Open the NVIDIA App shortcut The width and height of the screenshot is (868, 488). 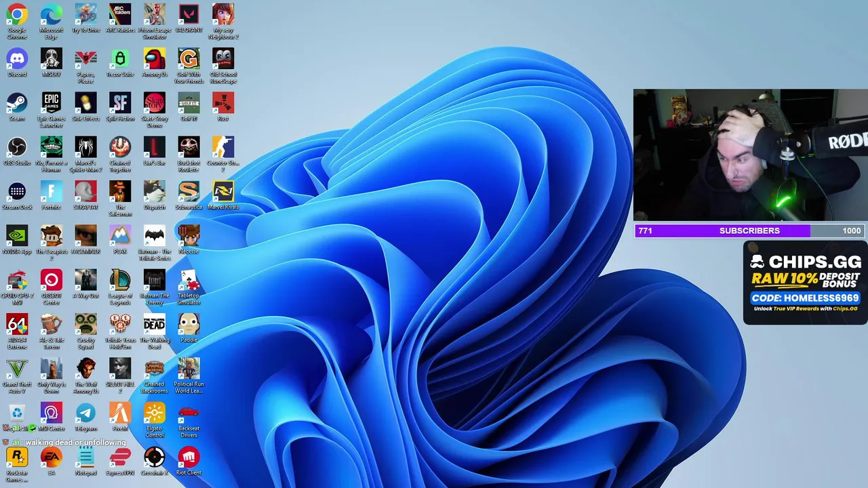point(17,236)
